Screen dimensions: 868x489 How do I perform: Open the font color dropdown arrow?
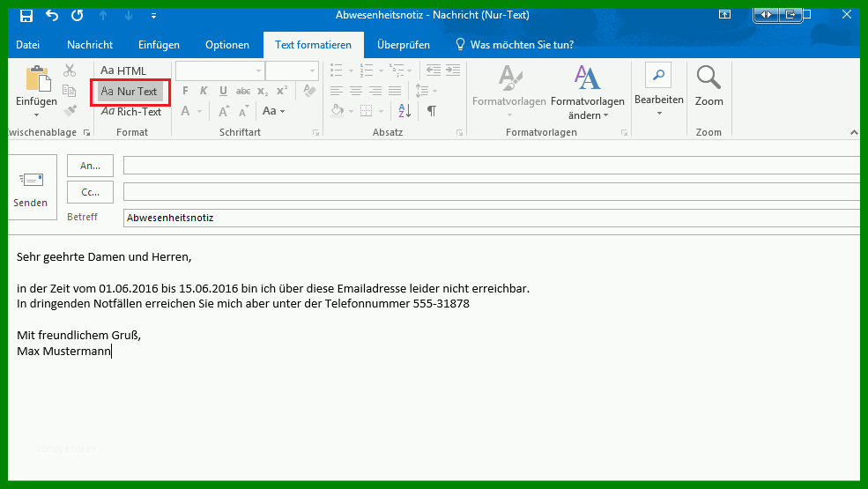[x=199, y=111]
